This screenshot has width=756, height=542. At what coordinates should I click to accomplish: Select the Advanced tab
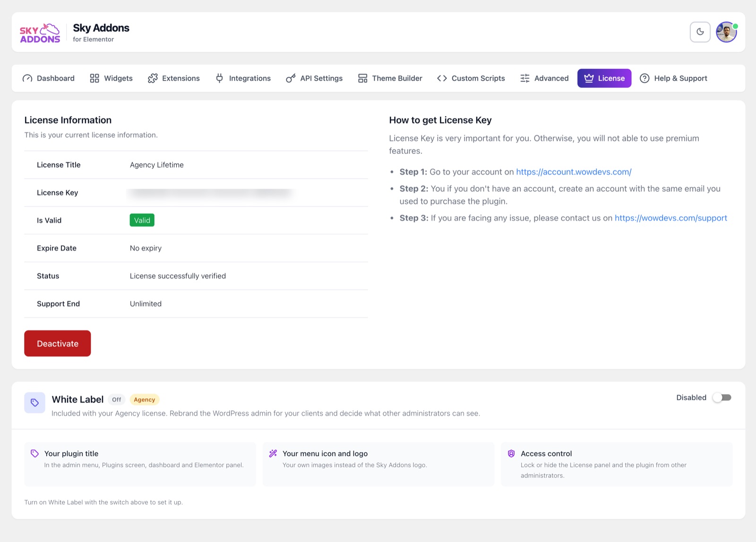(544, 78)
